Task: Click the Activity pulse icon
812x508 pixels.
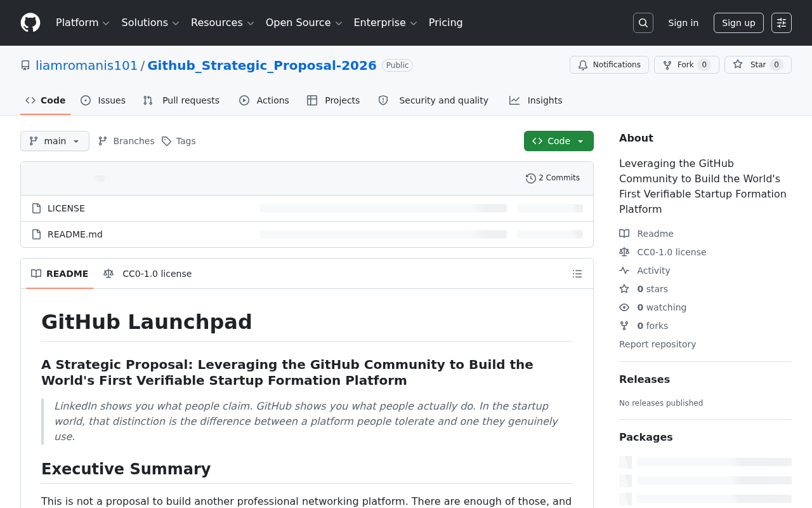Action: (624, 271)
